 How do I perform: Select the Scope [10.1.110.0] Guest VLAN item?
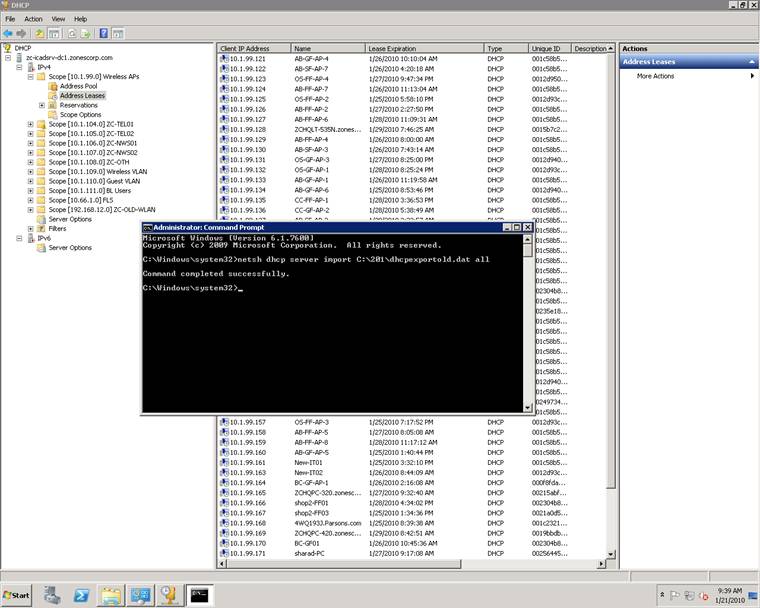(x=92, y=181)
